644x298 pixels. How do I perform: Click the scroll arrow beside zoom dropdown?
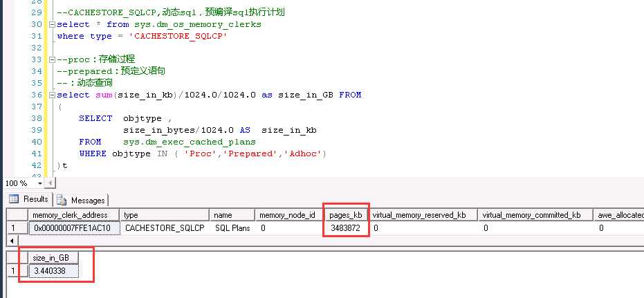pos(50,183)
